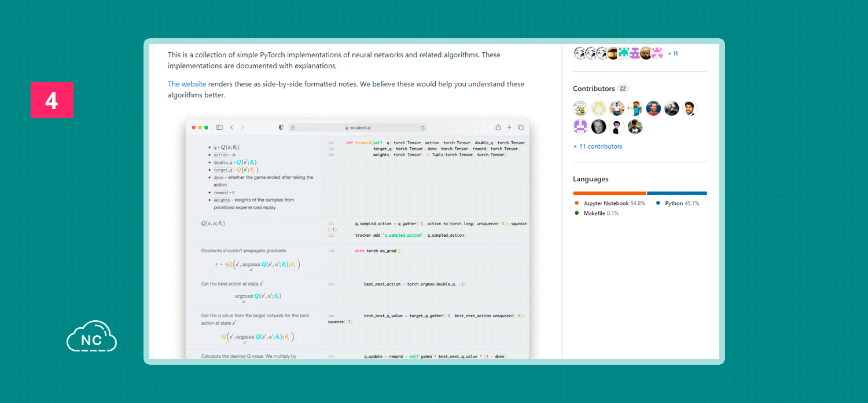Open 'The website' link
Screen dimensions: 868x403
coord(187,84)
